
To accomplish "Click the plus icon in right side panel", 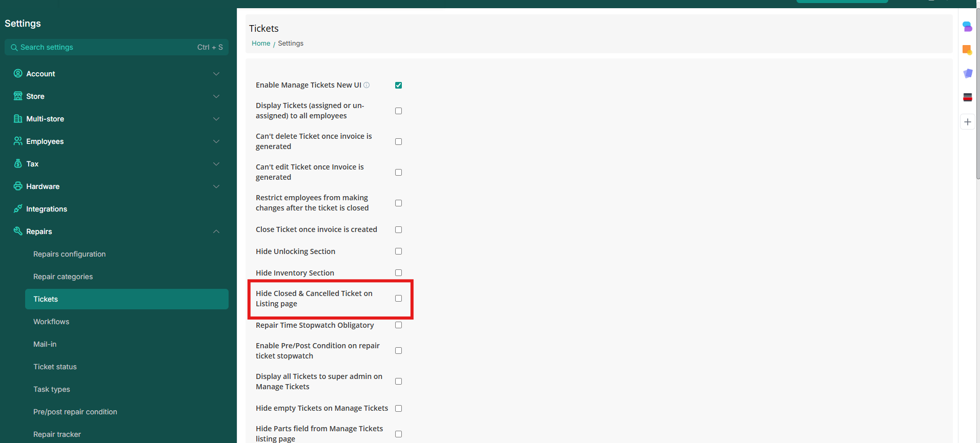I will 967,122.
